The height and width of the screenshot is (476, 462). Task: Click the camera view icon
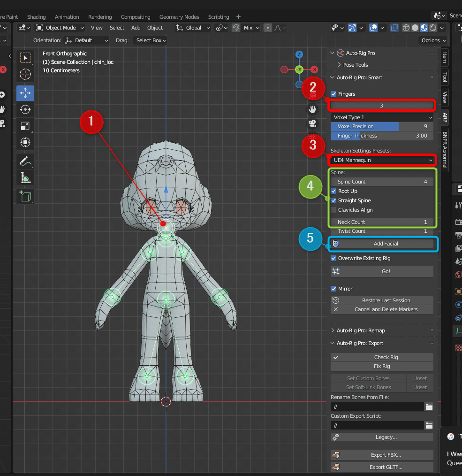(312, 124)
